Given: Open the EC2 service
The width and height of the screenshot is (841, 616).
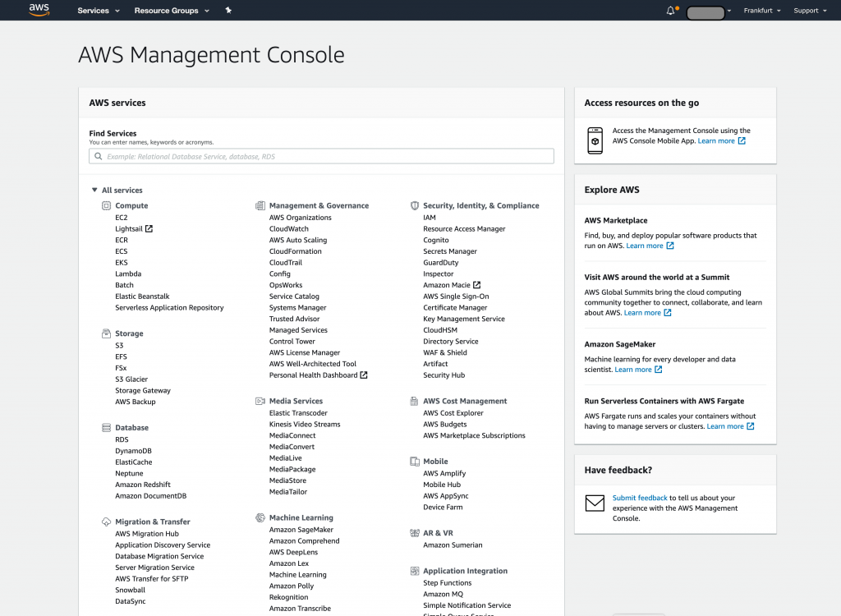Looking at the screenshot, I should click(x=122, y=218).
